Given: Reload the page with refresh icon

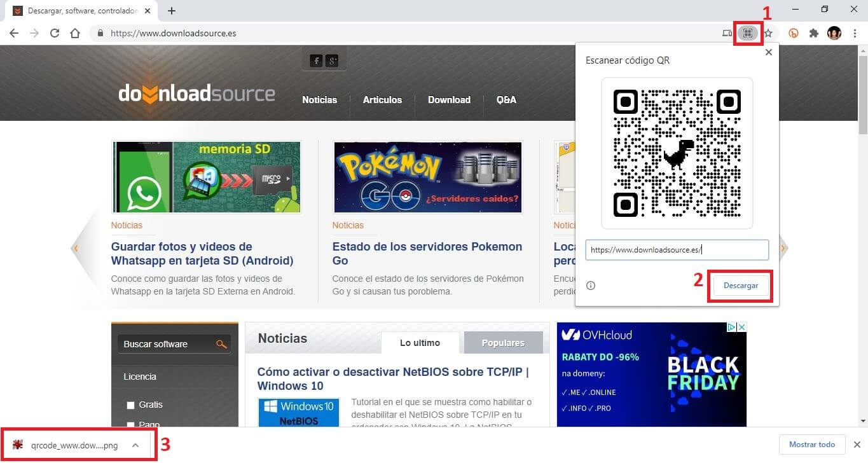Looking at the screenshot, I should (55, 33).
